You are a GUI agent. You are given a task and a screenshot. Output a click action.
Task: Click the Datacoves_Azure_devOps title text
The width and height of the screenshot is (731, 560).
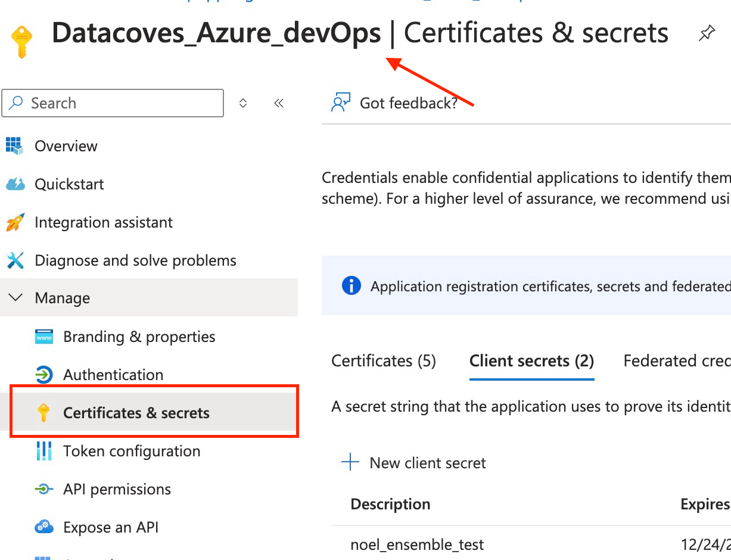tap(216, 33)
